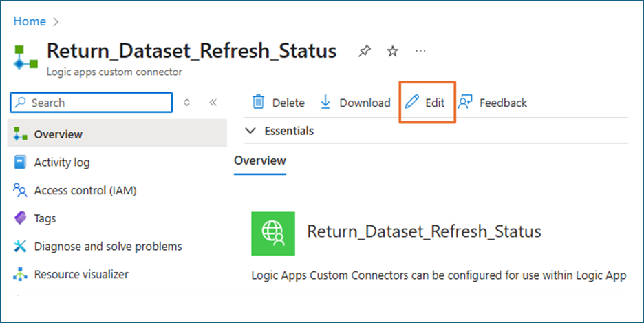The height and width of the screenshot is (323, 644).
Task: Click the purple Tags icon
Action: point(20,218)
